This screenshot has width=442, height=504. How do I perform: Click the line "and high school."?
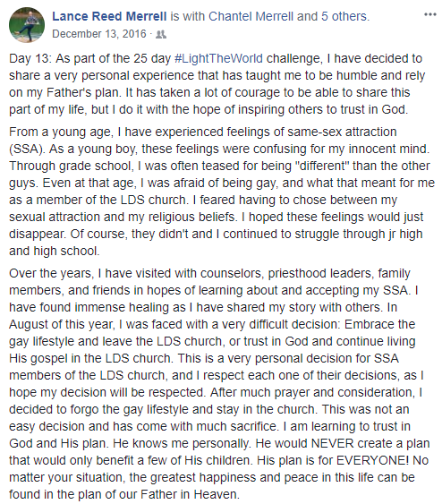tap(55, 251)
